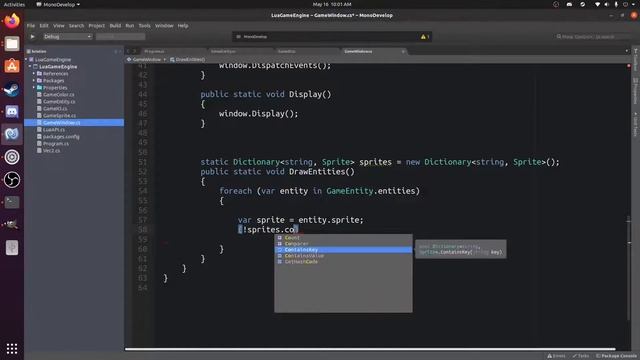Click the References folder icon
Screen dimensions: 640x360
click(39, 73)
